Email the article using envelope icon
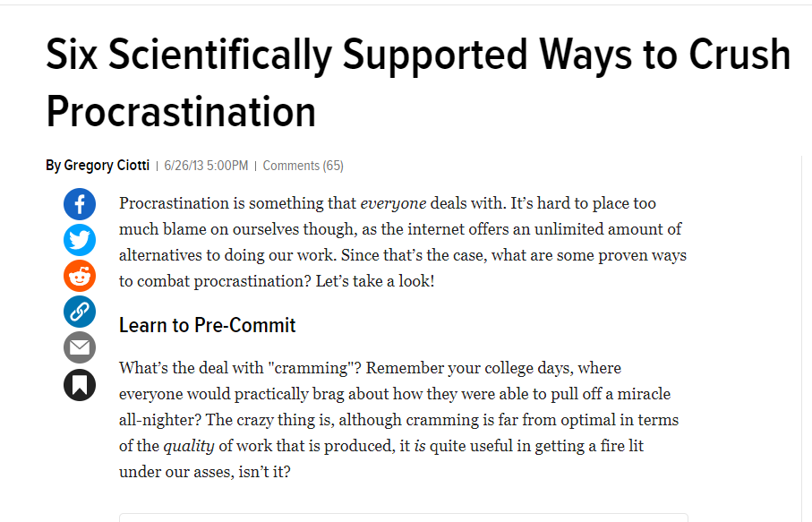The image size is (812, 522). [x=80, y=347]
